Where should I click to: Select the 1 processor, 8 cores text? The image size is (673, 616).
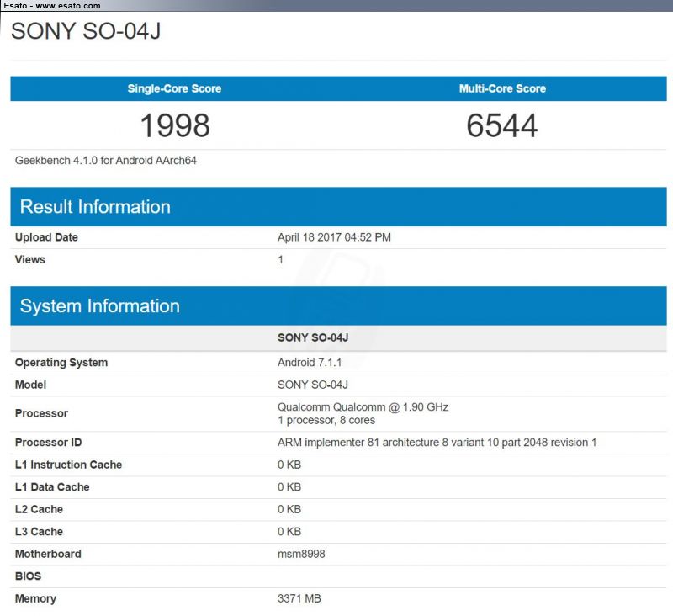326,420
